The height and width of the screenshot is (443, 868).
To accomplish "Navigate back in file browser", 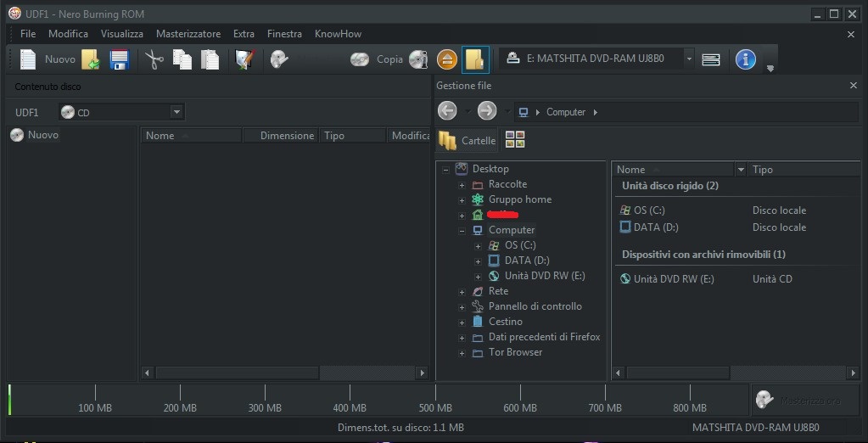I will [447, 110].
